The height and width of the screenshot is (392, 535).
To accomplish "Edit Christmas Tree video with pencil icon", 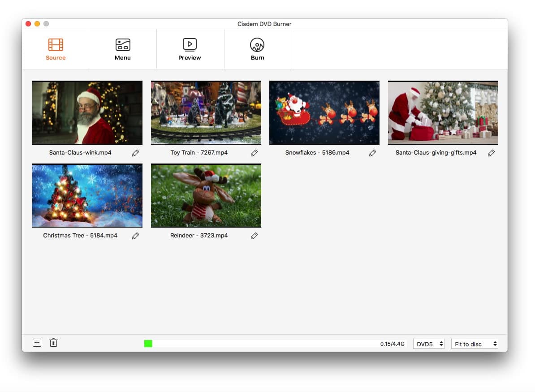I will [x=136, y=236].
